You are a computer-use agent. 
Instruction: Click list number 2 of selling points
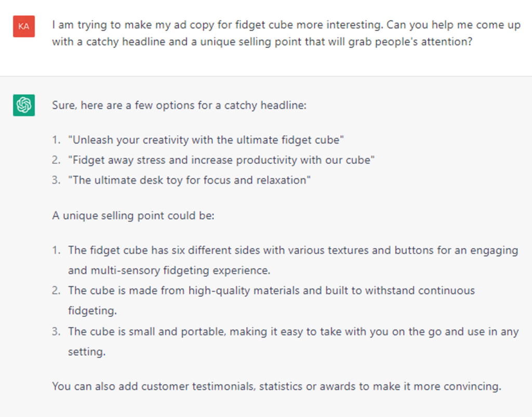point(56,291)
